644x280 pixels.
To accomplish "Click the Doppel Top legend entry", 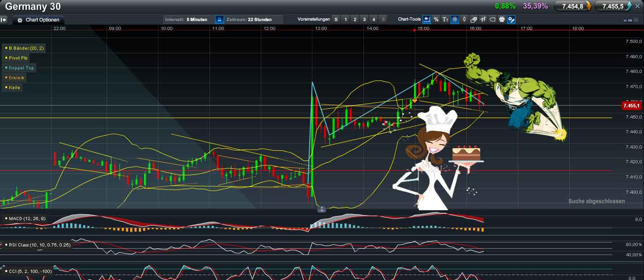I will pyautogui.click(x=19, y=68).
